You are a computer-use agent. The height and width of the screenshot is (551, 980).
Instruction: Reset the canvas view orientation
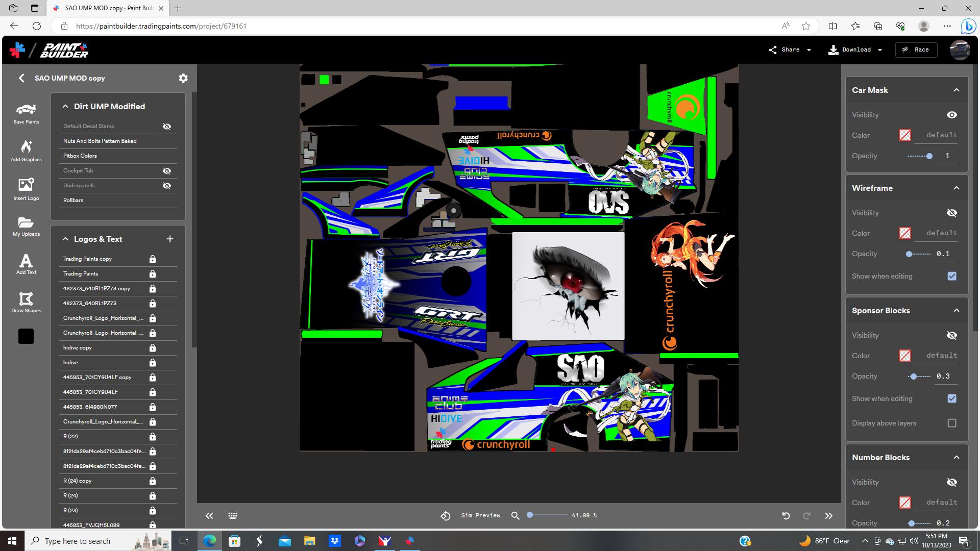click(x=445, y=516)
